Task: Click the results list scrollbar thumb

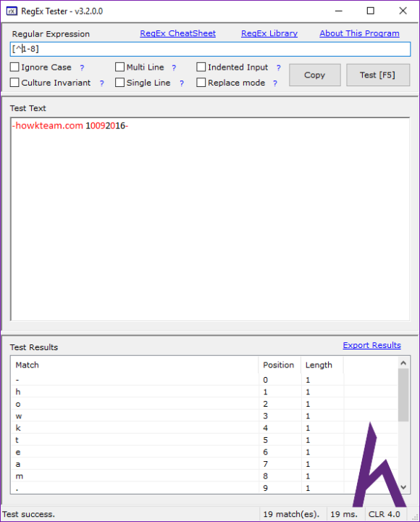Action: pos(403,395)
